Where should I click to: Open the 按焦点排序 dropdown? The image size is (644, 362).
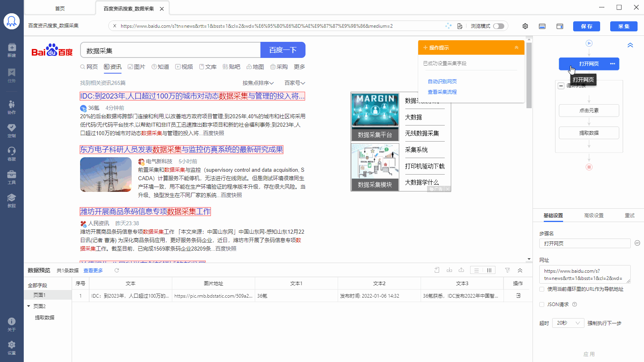pyautogui.click(x=258, y=83)
